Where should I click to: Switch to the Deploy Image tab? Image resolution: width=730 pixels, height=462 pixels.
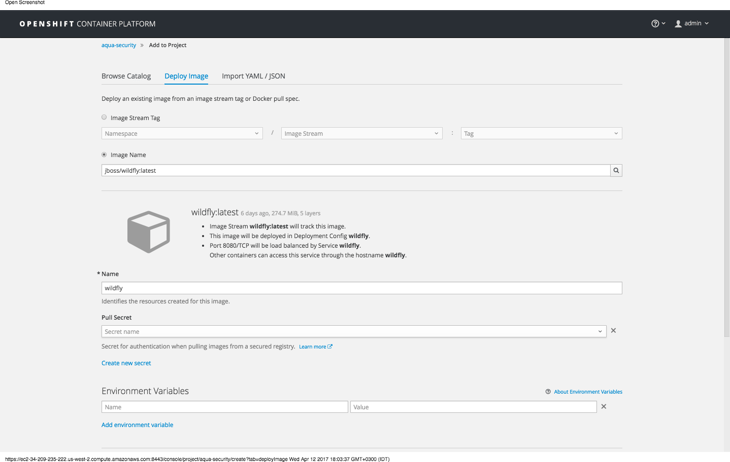pyautogui.click(x=186, y=76)
